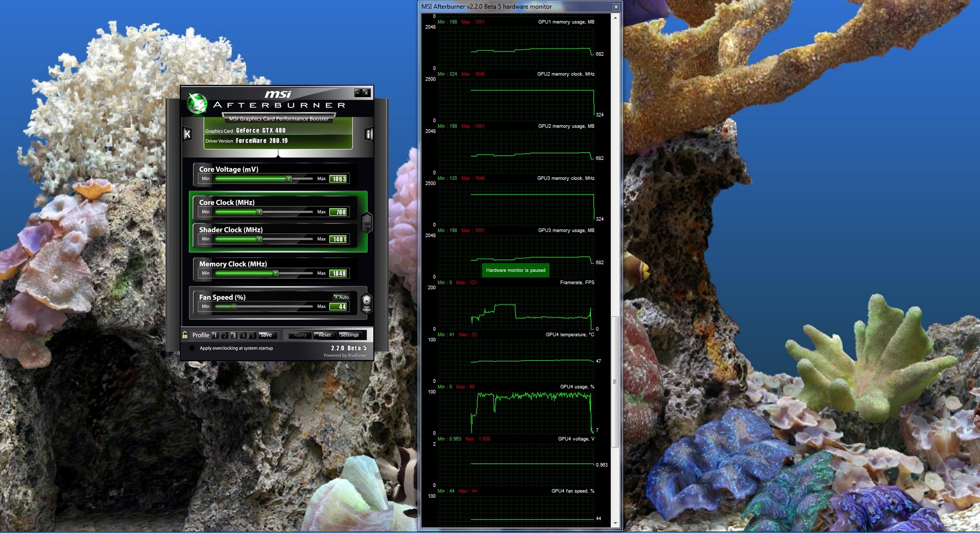This screenshot has height=533, width=980.
Task: Click the Framerate, FPS graph
Action: tap(516, 308)
